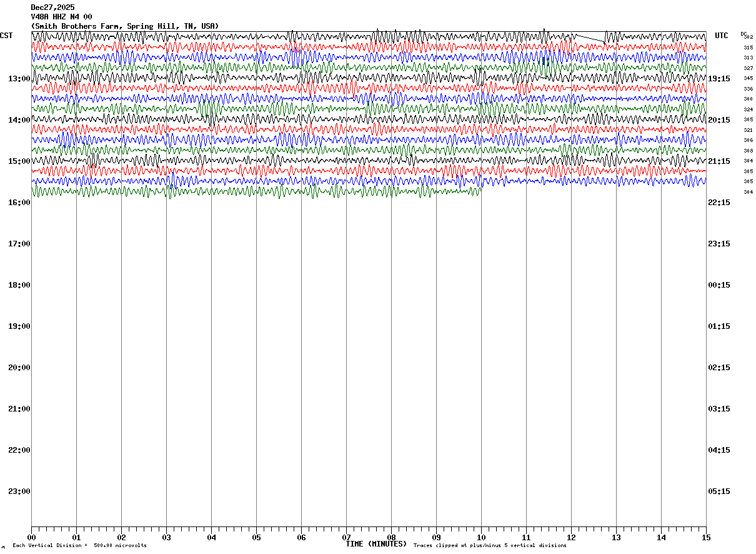Viewport: 756px width, 554px height.
Task: Click the 20:00 CST time label
Action: point(19,368)
